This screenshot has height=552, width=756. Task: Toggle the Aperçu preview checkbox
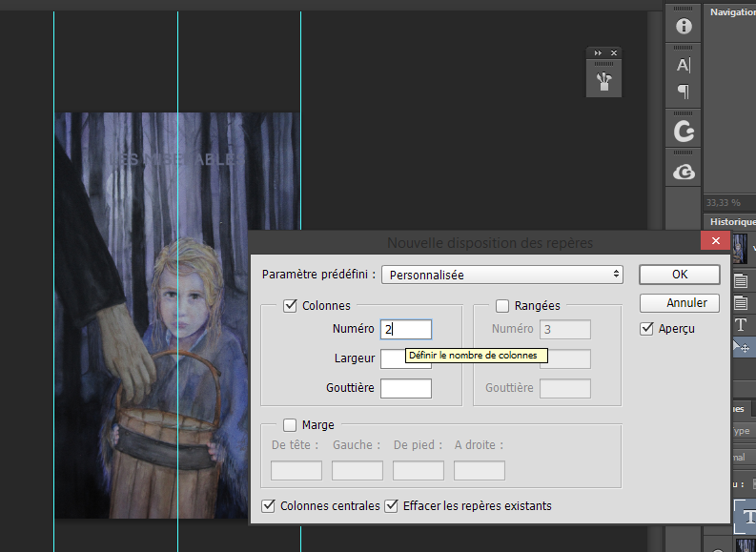[646, 329]
